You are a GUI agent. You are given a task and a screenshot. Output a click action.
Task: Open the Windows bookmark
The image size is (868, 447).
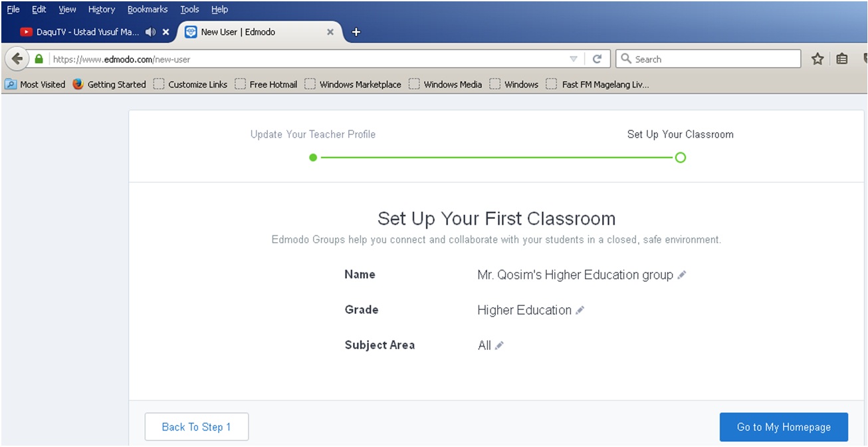(514, 84)
